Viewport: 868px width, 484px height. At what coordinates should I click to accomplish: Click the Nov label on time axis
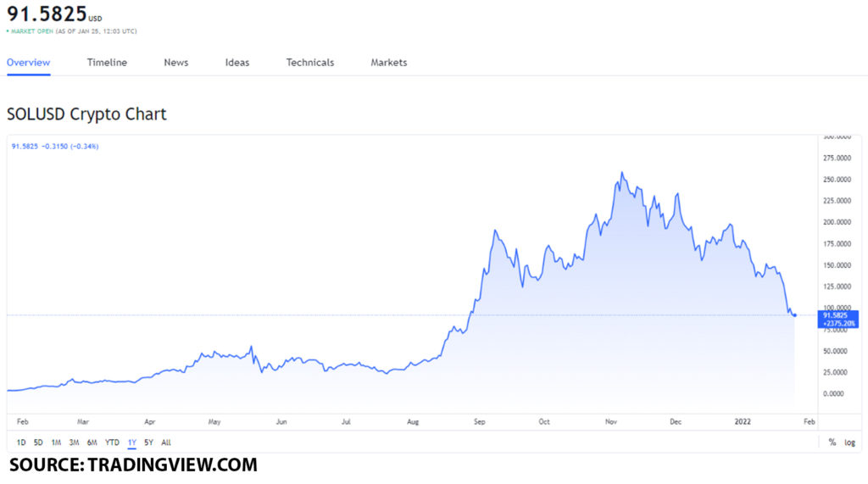(611, 422)
